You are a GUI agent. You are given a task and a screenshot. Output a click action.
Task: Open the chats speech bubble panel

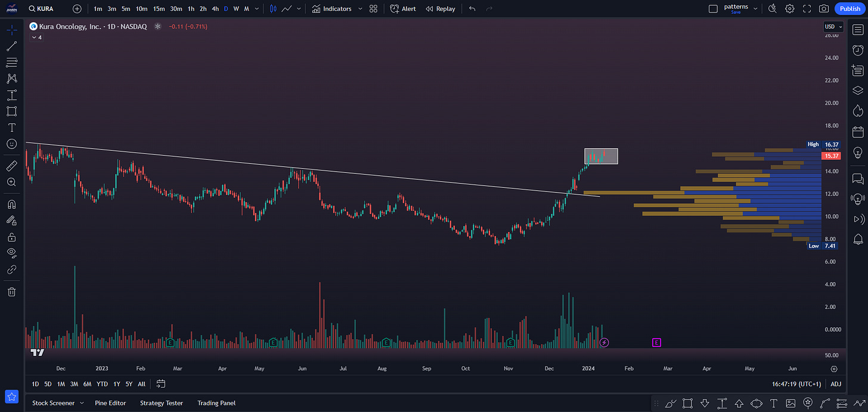pyautogui.click(x=858, y=178)
